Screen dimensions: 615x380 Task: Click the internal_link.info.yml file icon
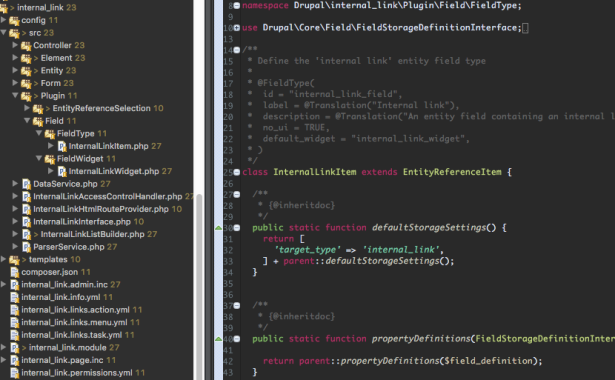click(15, 297)
